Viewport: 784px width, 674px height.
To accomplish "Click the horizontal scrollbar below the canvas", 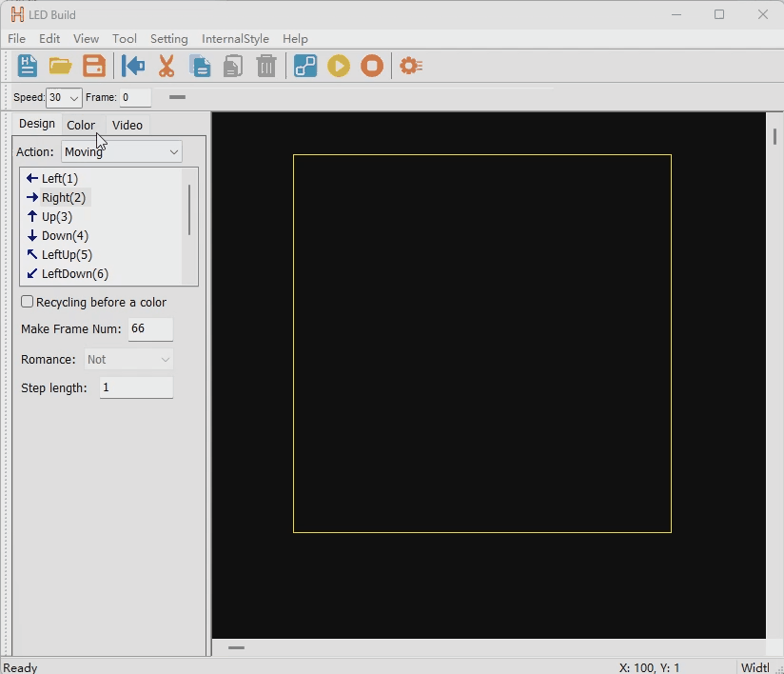I will [x=235, y=648].
